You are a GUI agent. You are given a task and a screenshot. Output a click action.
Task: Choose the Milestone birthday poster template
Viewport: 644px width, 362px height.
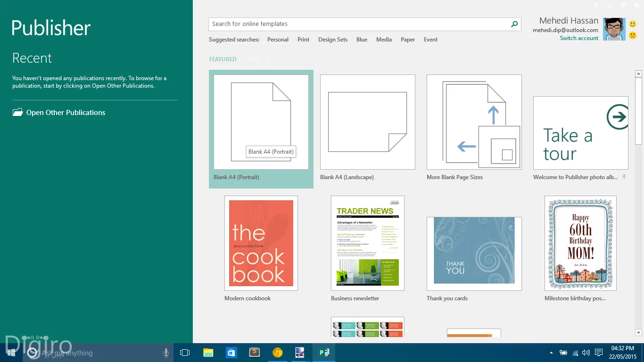580,249
